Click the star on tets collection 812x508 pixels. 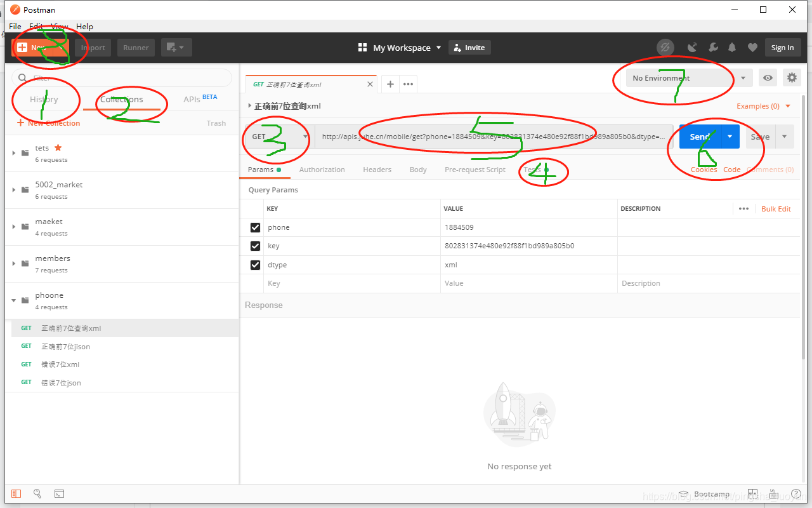[58, 148]
